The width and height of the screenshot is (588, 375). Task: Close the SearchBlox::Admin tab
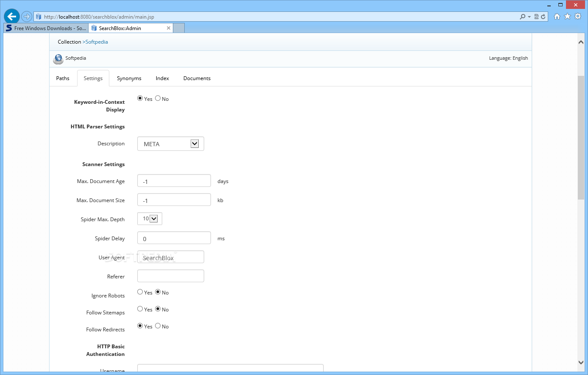pyautogui.click(x=169, y=28)
